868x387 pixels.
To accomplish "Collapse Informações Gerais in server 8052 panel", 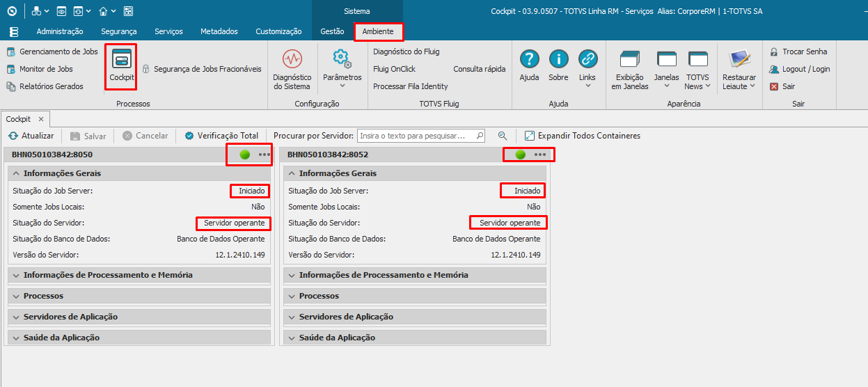I will (415, 173).
